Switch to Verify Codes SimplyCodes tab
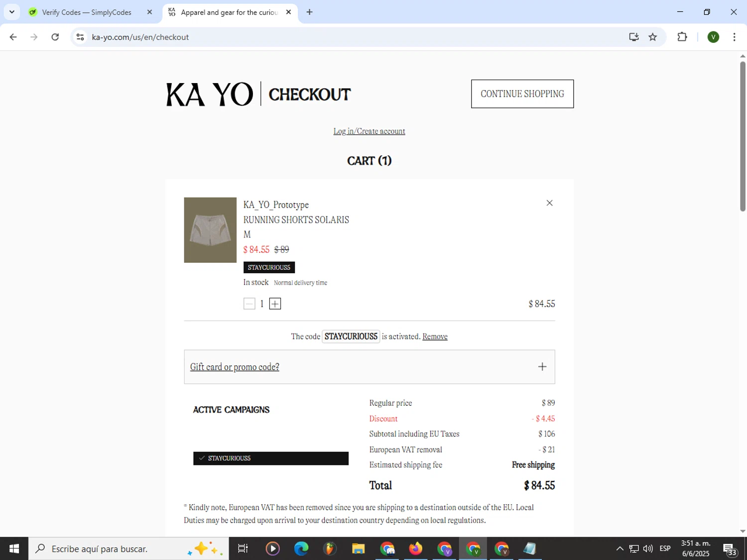 (86, 12)
